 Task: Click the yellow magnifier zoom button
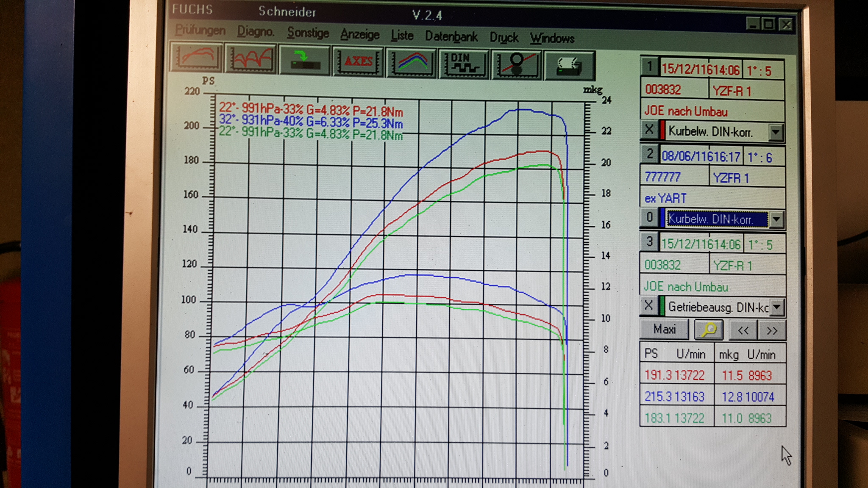point(709,330)
